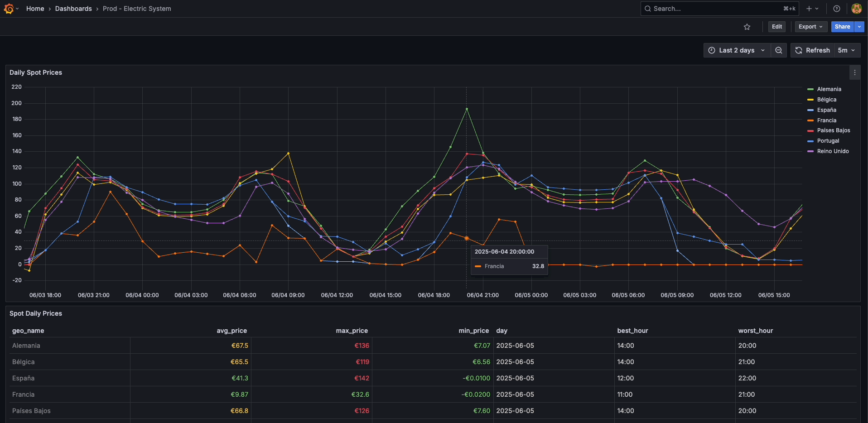868x423 pixels.
Task: Navigate to Dashboards breadcrumb
Action: point(73,9)
